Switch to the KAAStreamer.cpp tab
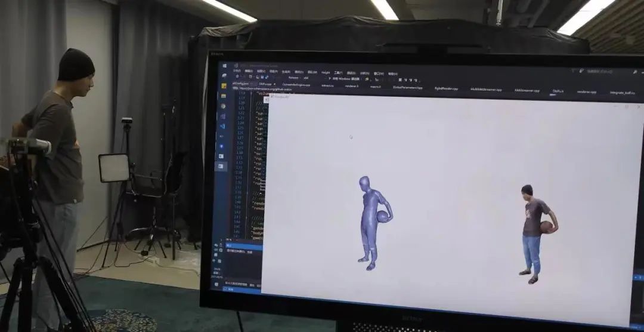Image resolution: width=644 pixels, height=332 pixels. (x=527, y=90)
